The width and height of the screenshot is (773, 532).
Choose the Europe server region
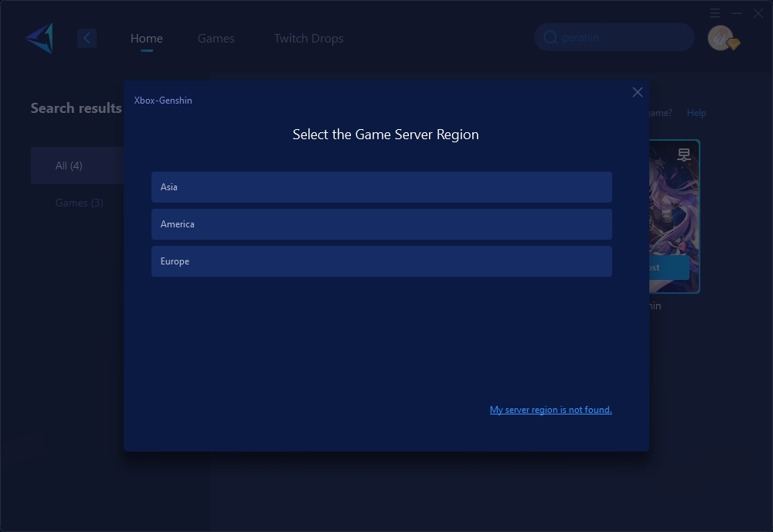coord(382,261)
